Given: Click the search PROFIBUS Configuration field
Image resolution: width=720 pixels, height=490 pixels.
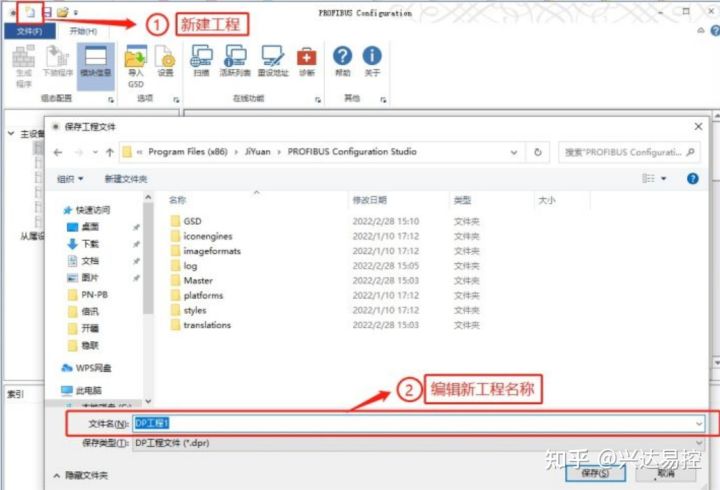Looking at the screenshot, I should 629,152.
